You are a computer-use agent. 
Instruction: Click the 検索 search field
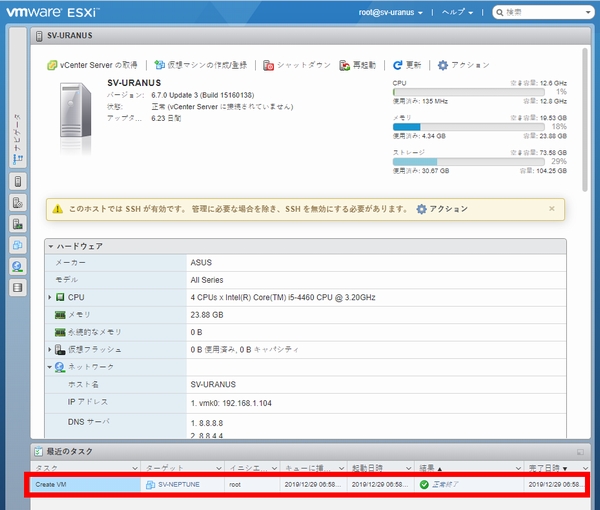543,12
